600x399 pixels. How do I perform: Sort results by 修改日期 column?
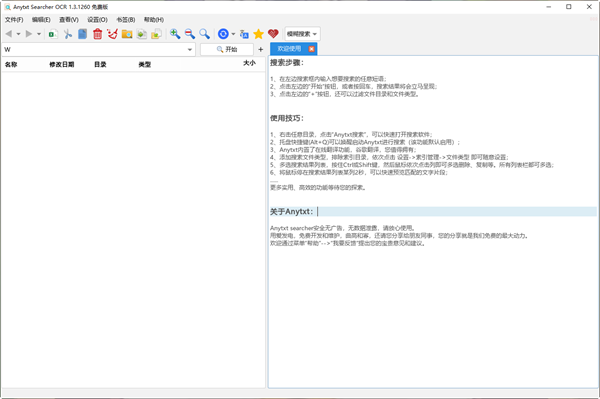62,64
